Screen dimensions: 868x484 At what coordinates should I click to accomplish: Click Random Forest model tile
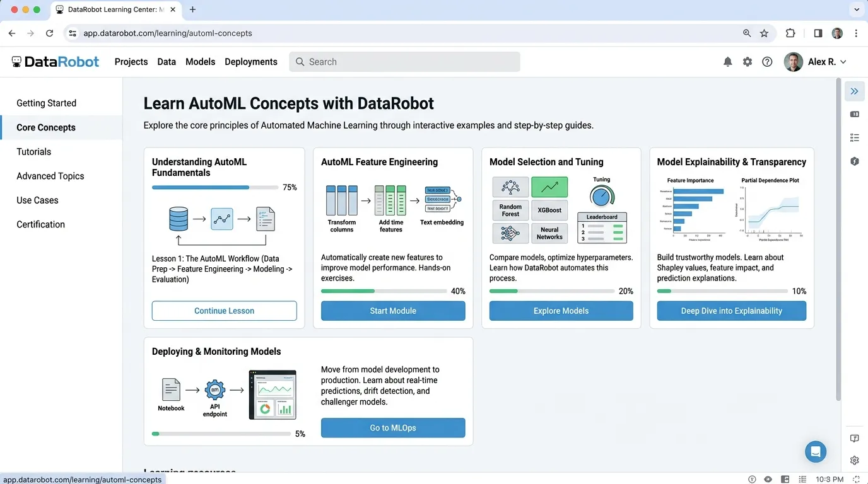[510, 210]
